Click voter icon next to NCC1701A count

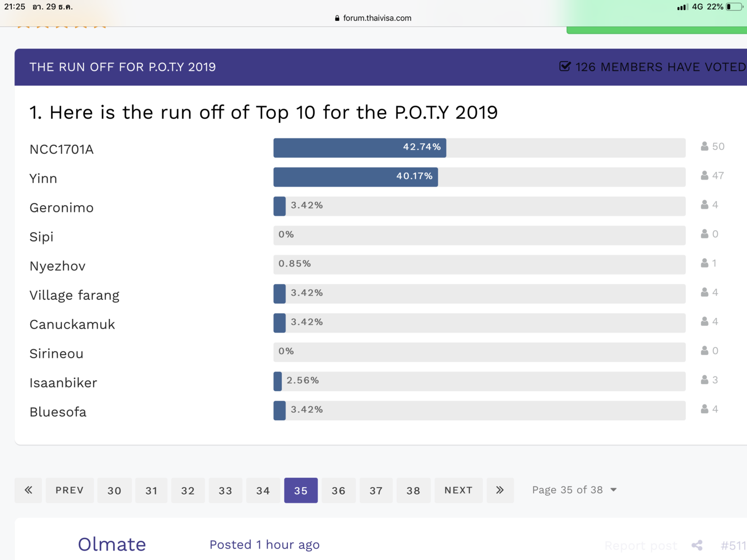pos(704,146)
